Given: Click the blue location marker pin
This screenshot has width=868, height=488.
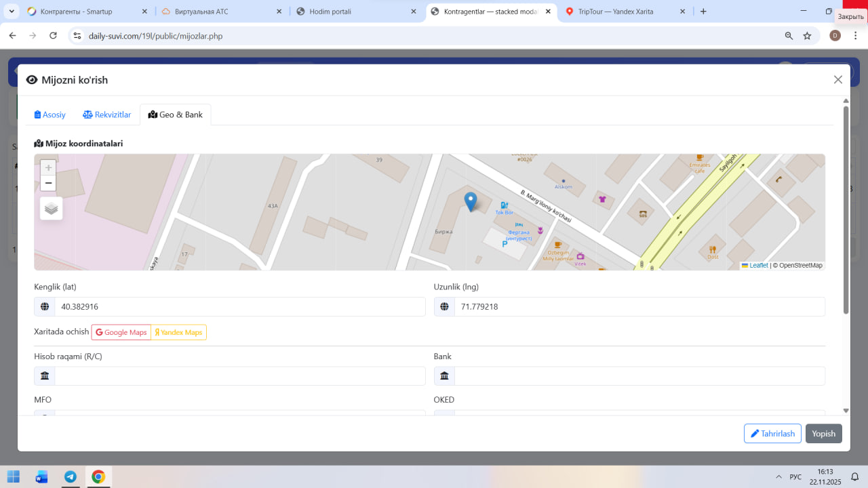Looking at the screenshot, I should click(x=470, y=201).
